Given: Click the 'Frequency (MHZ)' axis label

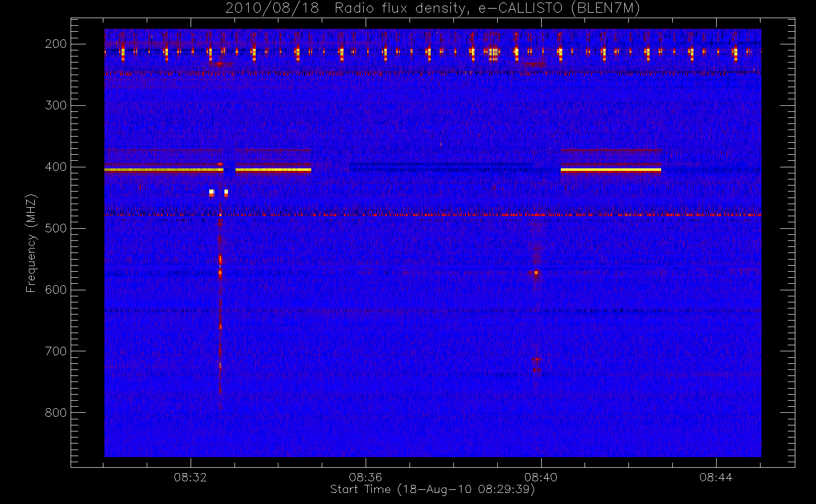Looking at the screenshot, I should pyautogui.click(x=31, y=243).
